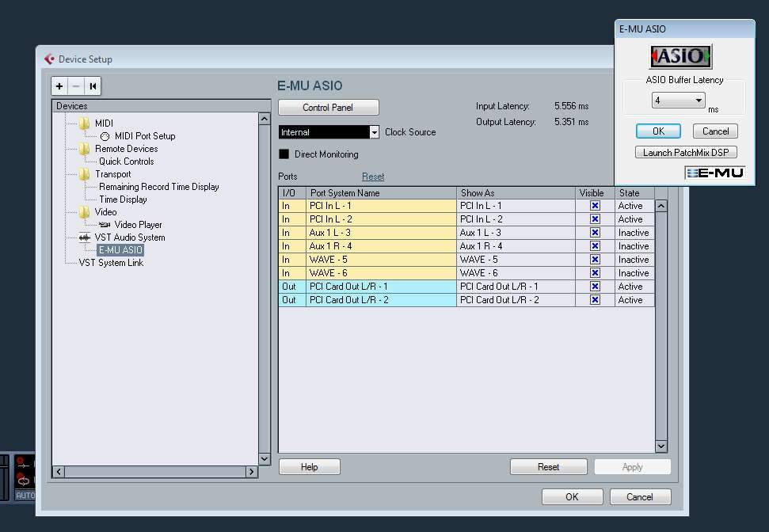Click the ASIO logo in E-MU panel
769x532 pixels.
[x=680, y=57]
